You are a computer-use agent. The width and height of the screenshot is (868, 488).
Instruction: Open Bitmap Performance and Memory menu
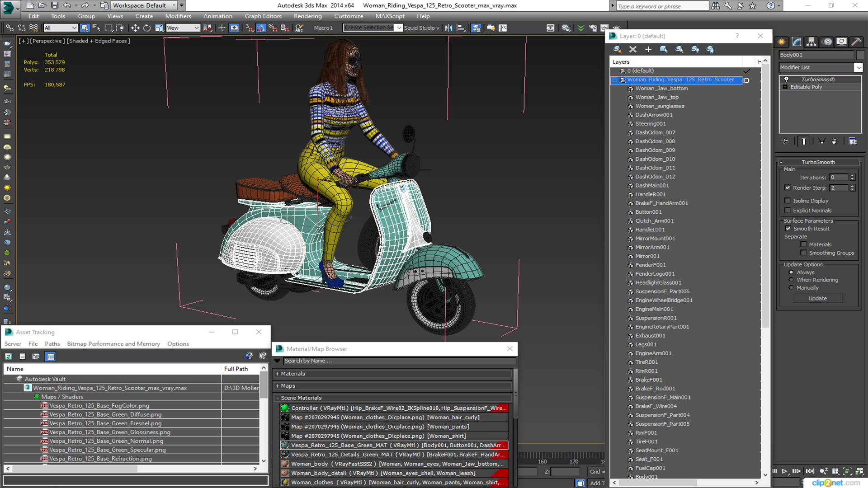pos(113,344)
